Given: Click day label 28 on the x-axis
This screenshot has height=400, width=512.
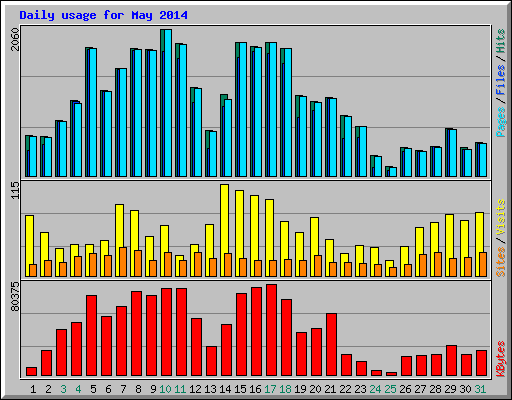Looking at the screenshot, I should click(x=435, y=389).
